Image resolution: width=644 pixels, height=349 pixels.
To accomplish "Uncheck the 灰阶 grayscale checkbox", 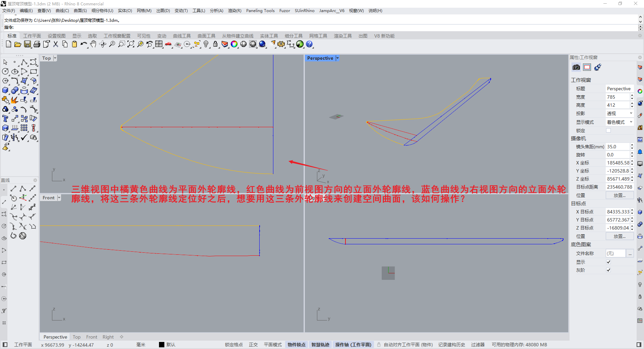I will click(608, 270).
